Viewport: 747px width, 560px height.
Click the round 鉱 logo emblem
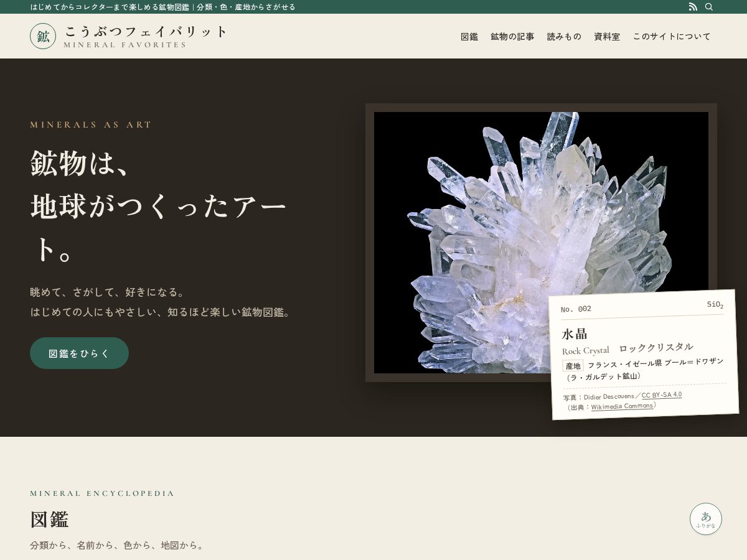(x=43, y=36)
